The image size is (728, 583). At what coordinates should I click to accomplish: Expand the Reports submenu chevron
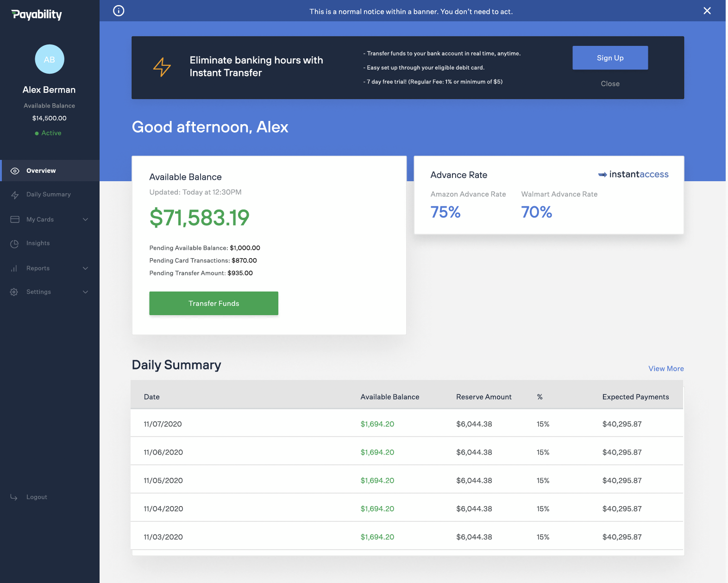[x=85, y=268]
